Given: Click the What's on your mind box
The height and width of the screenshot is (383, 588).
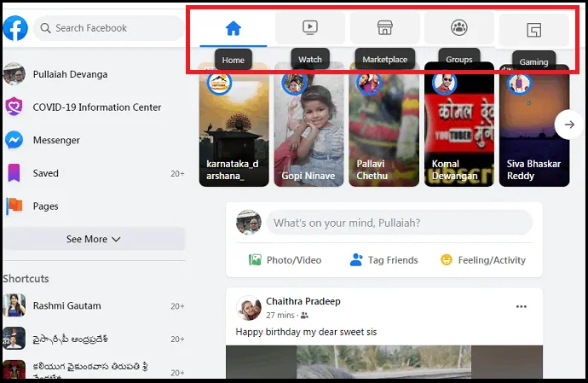Looking at the screenshot, I should click(399, 223).
